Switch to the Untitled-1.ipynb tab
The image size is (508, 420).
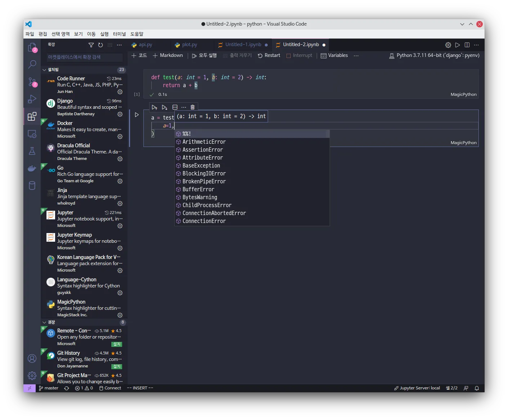click(243, 45)
